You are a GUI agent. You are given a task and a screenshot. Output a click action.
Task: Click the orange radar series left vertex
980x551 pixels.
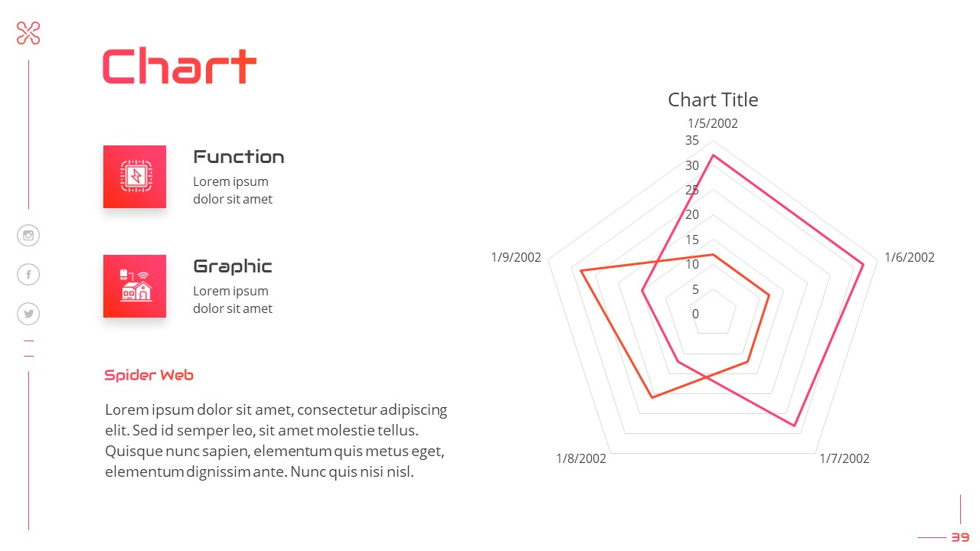point(581,271)
